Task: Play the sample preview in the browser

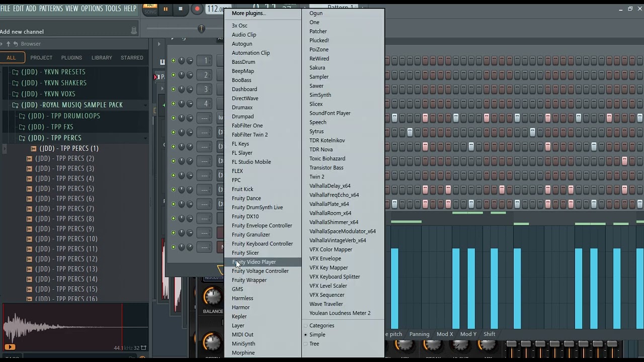Action: [10, 347]
